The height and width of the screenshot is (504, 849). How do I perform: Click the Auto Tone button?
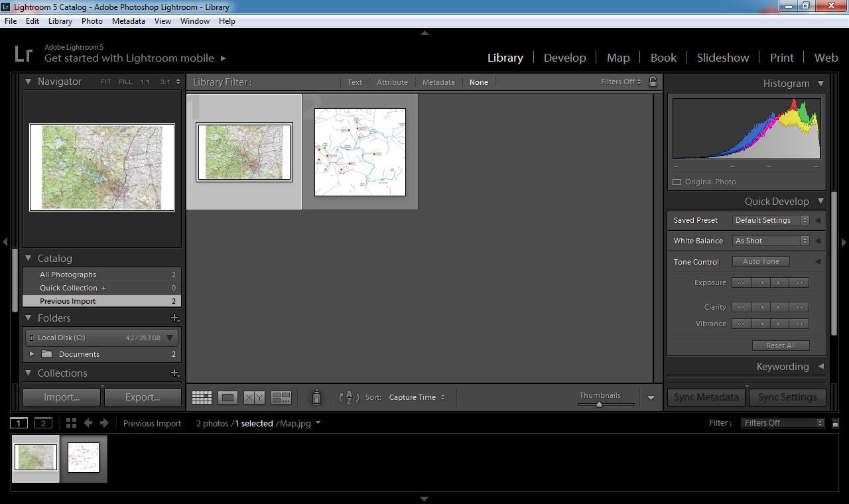point(761,261)
